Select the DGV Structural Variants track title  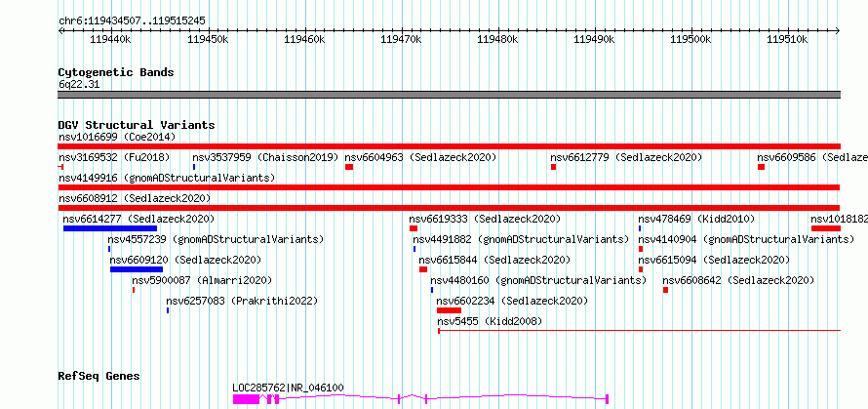(x=137, y=125)
